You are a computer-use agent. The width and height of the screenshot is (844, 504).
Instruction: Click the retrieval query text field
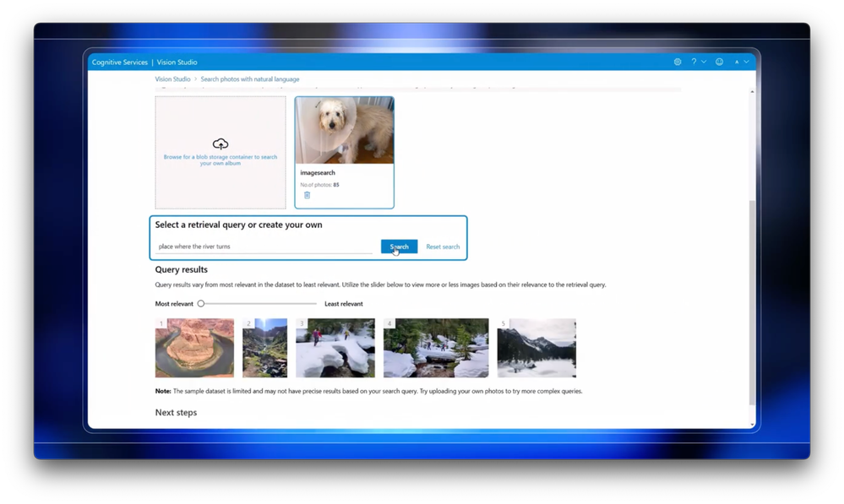coord(264,247)
